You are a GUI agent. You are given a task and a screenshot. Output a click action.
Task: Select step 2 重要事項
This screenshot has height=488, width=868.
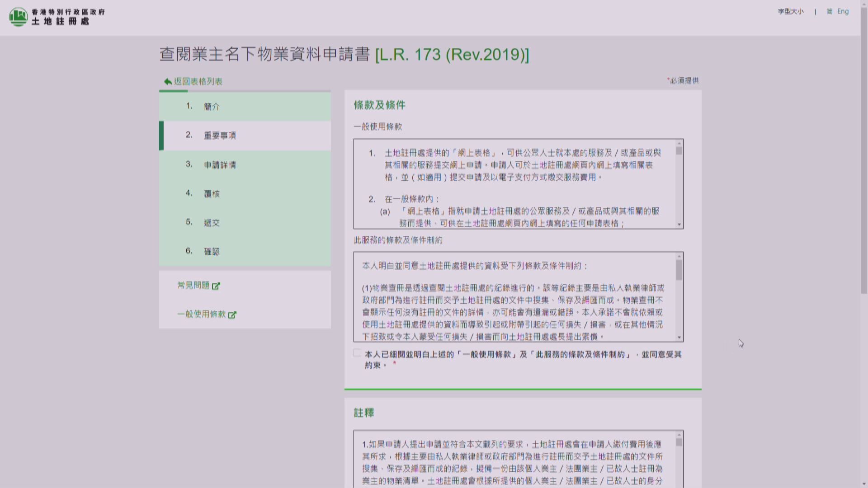245,136
